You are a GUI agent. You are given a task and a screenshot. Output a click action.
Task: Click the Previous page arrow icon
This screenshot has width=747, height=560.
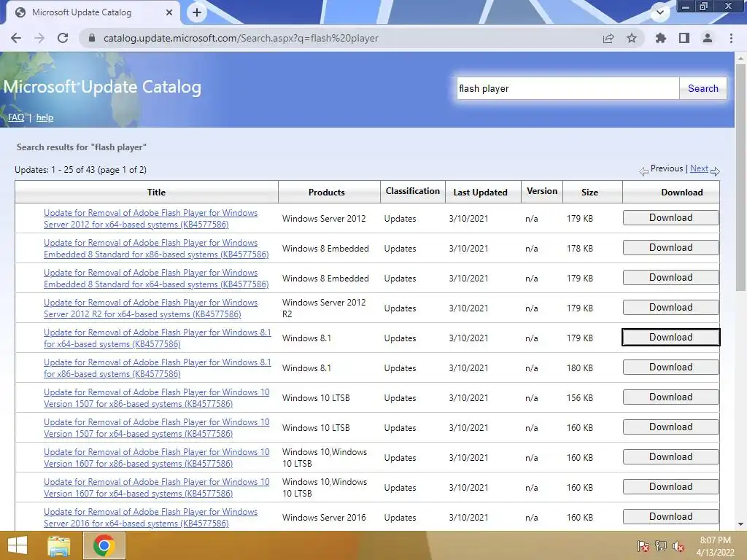(643, 171)
